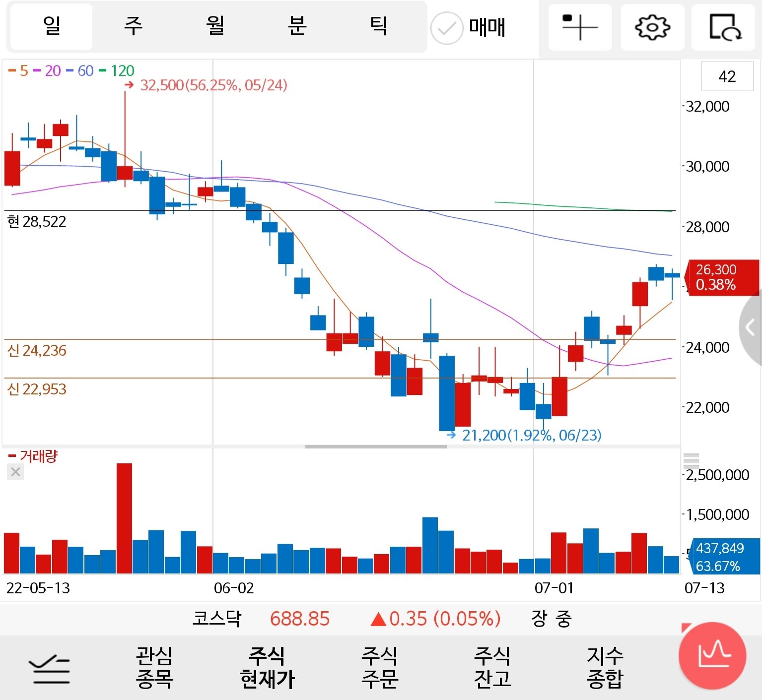Open 주식 잔고 balance screen
The image size is (763, 700).
[x=492, y=667]
